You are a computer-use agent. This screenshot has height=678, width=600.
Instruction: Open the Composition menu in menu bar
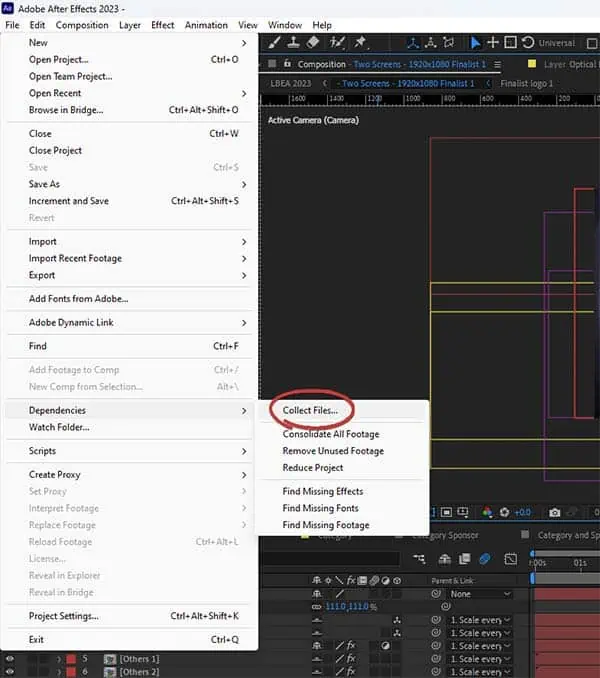pos(82,25)
